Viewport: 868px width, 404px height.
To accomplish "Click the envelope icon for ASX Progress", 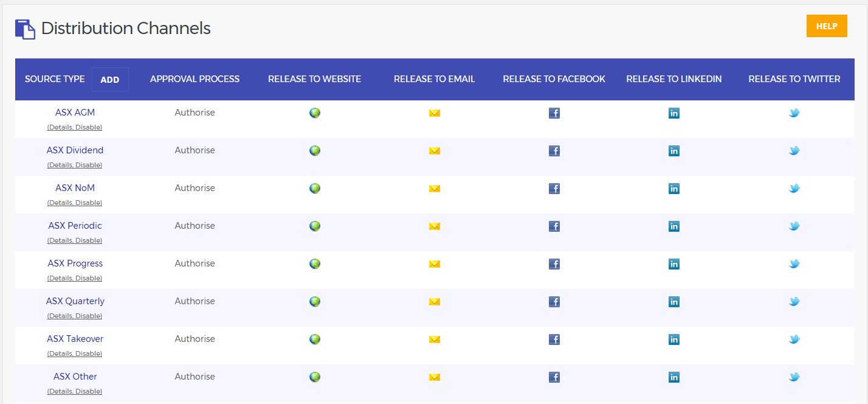I will pos(435,264).
